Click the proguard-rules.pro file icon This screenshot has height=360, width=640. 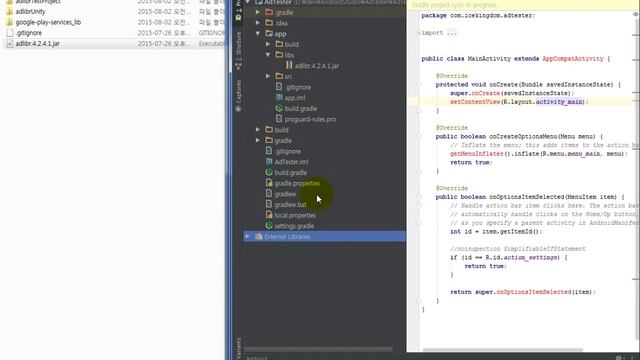tap(279, 119)
